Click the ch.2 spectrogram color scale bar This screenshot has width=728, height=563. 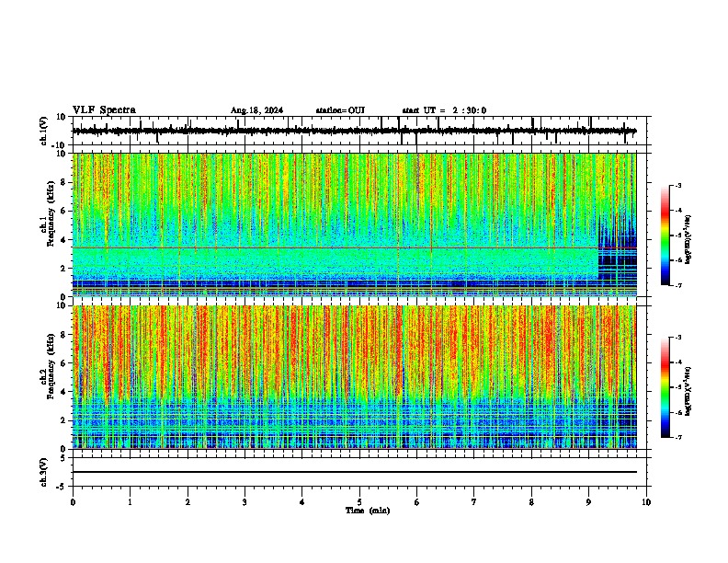[x=665, y=387]
